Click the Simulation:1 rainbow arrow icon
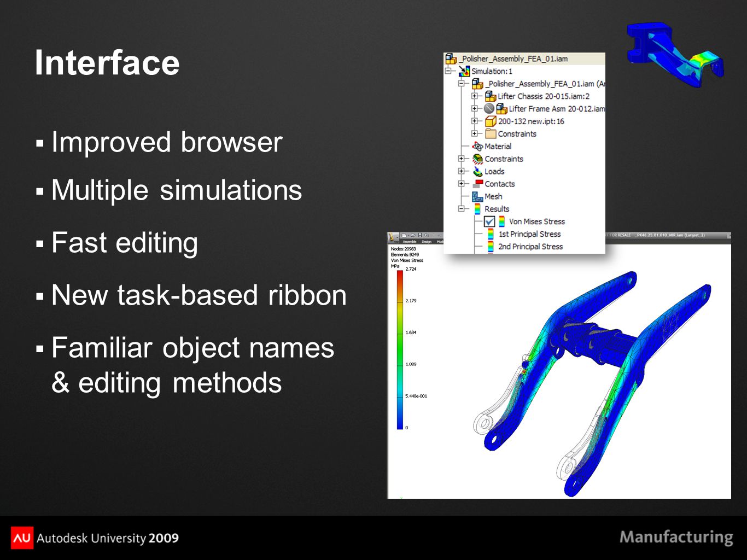The width and height of the screenshot is (747, 560). point(464,71)
